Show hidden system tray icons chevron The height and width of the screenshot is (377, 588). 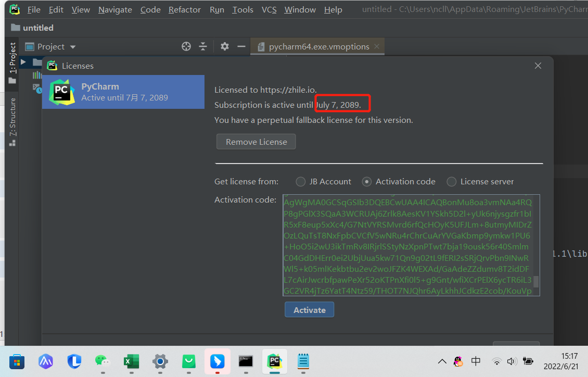coord(442,361)
